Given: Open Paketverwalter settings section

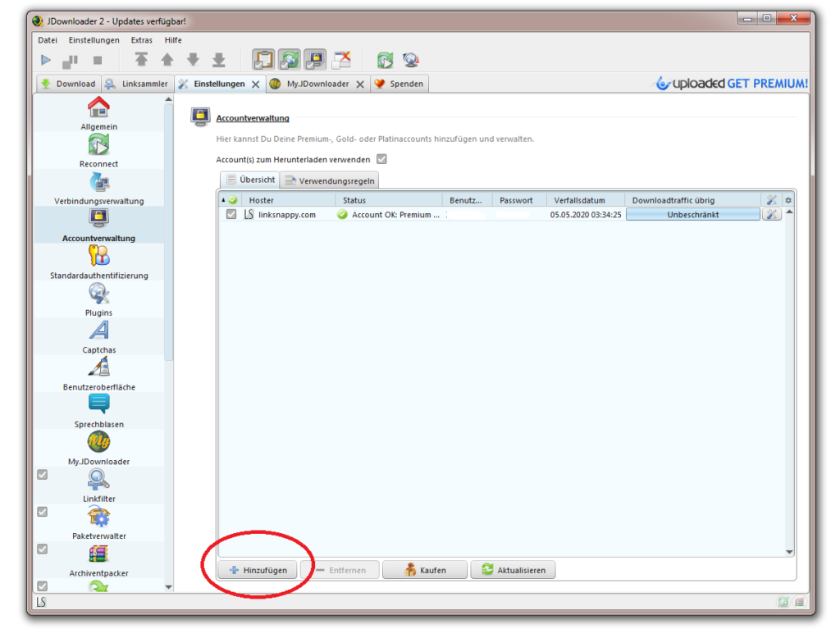Looking at the screenshot, I should tap(98, 523).
